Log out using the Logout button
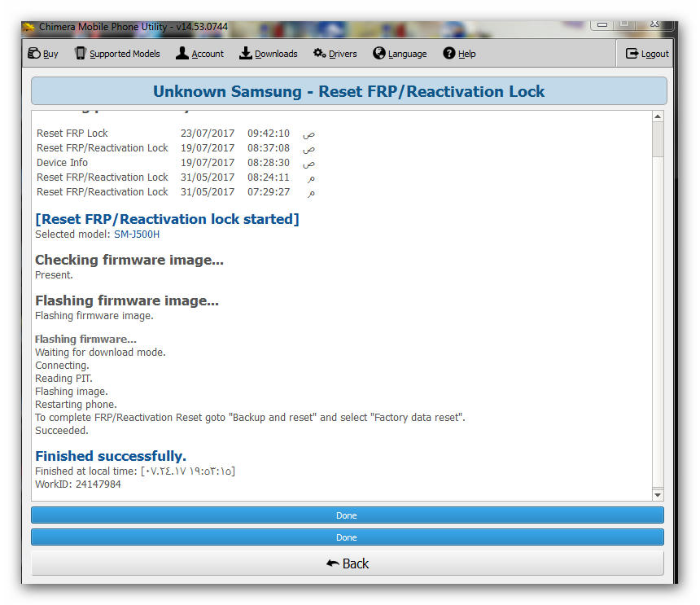 tap(647, 54)
